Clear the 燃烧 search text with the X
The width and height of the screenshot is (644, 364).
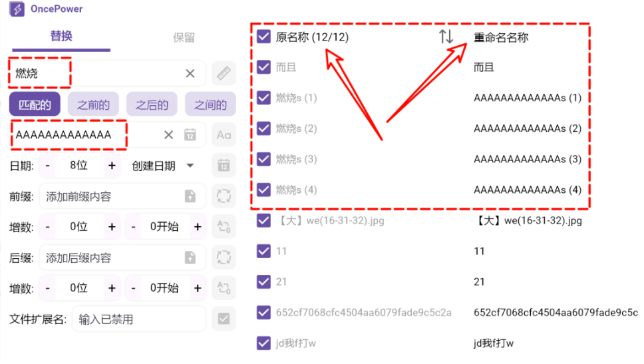pyautogui.click(x=190, y=74)
